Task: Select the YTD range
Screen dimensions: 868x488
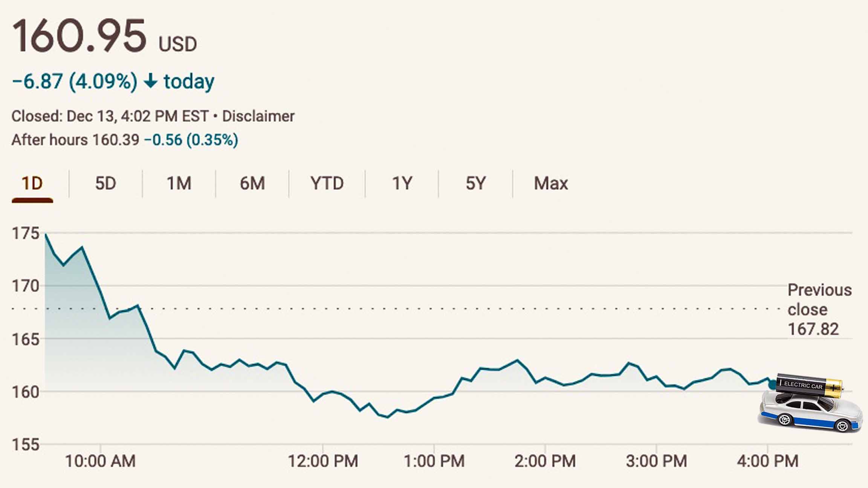Action: [x=327, y=183]
